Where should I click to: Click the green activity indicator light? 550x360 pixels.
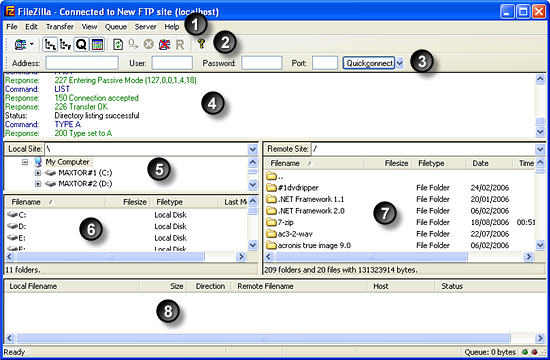click(525, 352)
